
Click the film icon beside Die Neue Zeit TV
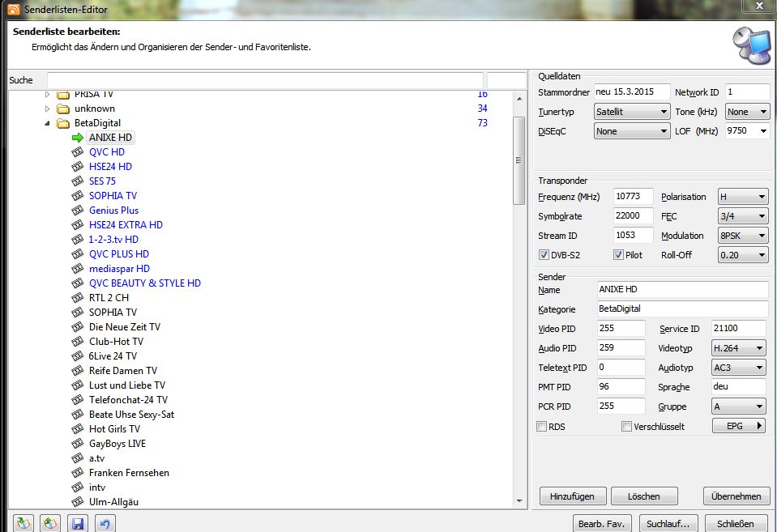point(77,327)
